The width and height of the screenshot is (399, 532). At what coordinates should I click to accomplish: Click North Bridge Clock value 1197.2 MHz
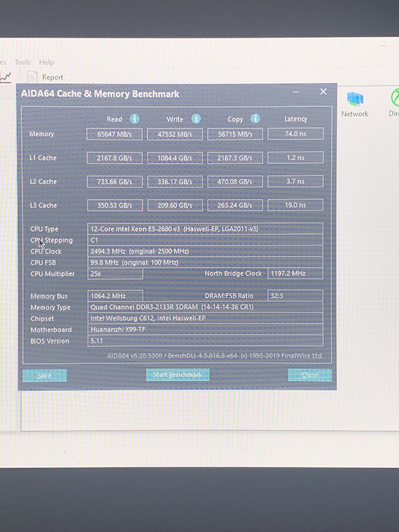[295, 274]
